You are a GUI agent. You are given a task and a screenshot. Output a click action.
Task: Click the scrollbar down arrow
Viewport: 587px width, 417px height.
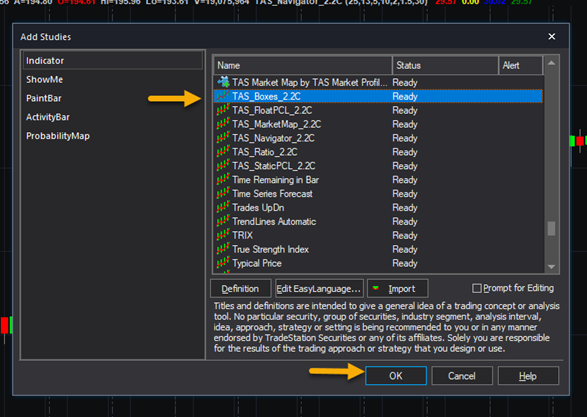pyautogui.click(x=551, y=267)
